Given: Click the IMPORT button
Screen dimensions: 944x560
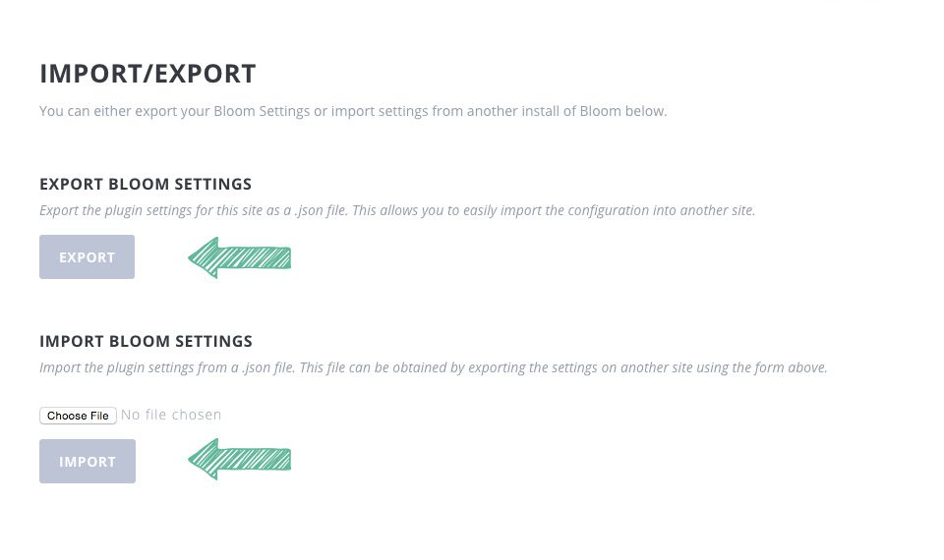Looking at the screenshot, I should pyautogui.click(x=88, y=462).
